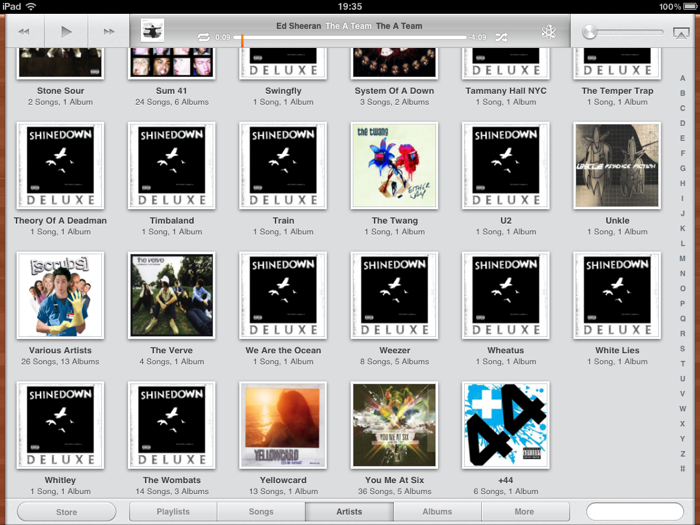Jump to letter K in index
The image size is (700, 525).
point(682,229)
